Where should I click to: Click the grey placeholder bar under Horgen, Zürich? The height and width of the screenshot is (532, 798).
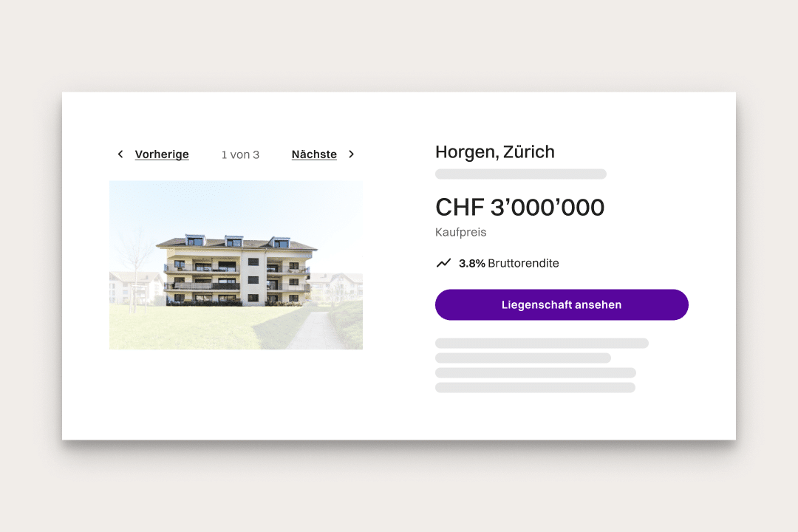coord(521,174)
